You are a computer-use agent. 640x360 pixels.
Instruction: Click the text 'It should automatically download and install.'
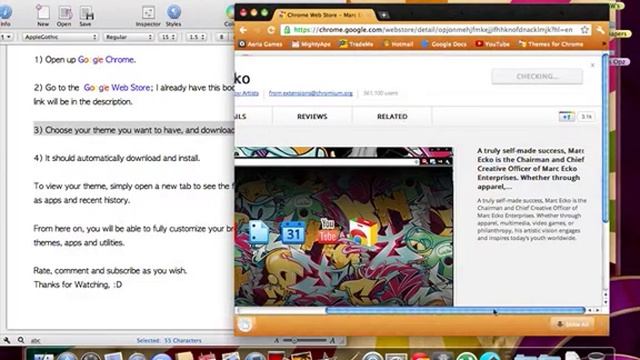[122, 158]
